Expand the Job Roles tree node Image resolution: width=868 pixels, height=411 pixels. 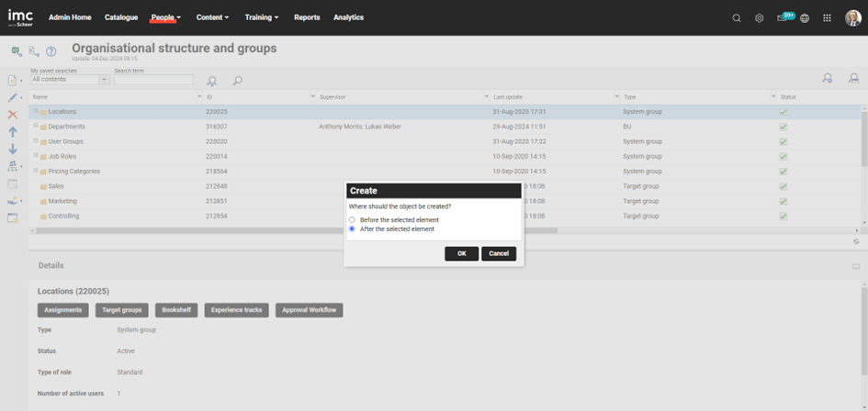point(36,156)
